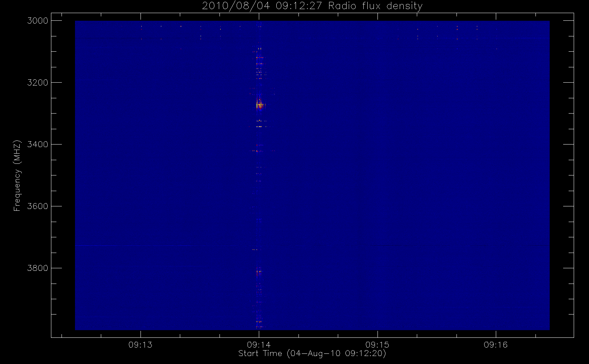
Task: Select the 09:13 time axis label
Action: click(x=141, y=345)
